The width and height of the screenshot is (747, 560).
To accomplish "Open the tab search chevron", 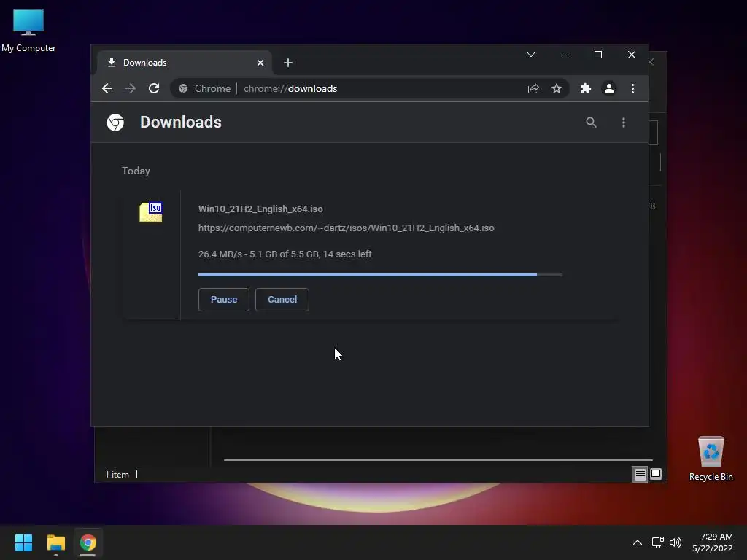I will 531,55.
